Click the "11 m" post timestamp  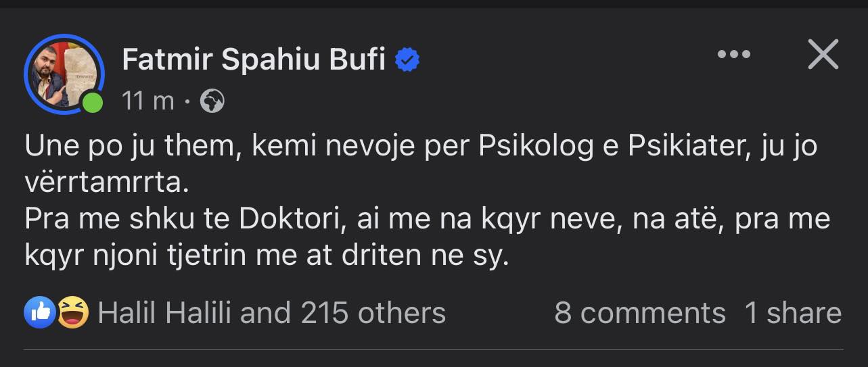[x=148, y=101]
